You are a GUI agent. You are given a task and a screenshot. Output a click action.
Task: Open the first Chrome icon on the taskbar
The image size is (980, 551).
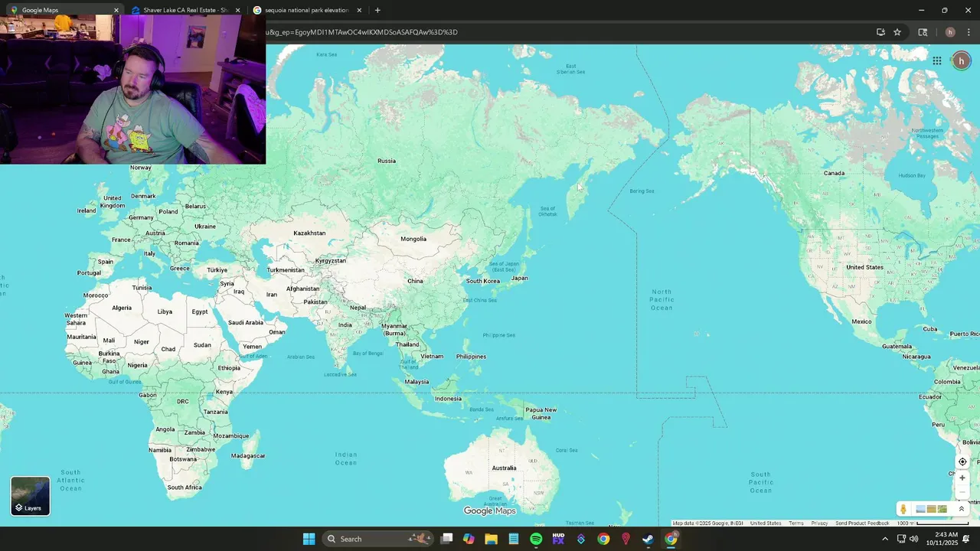click(603, 539)
